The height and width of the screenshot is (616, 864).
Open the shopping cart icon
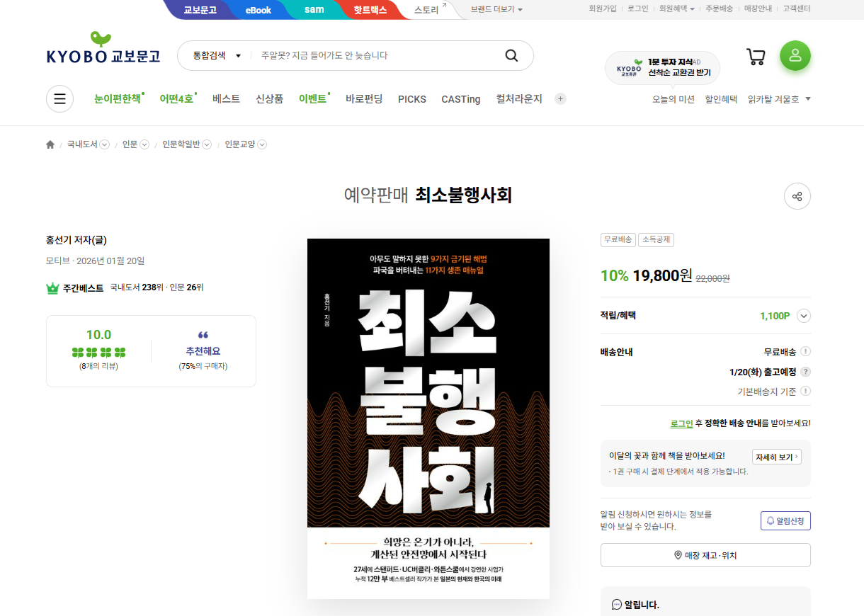click(x=756, y=56)
